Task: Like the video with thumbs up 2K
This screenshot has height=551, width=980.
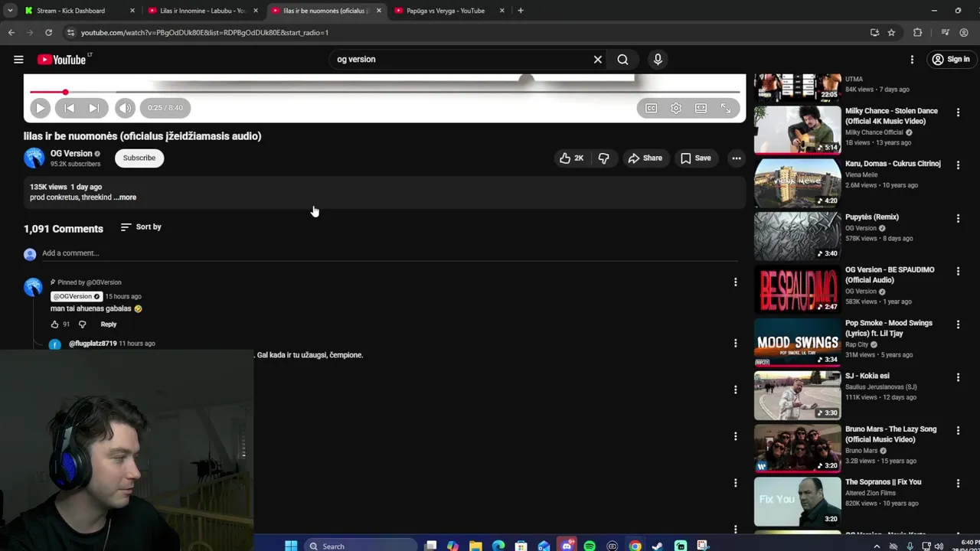Action: click(572, 158)
